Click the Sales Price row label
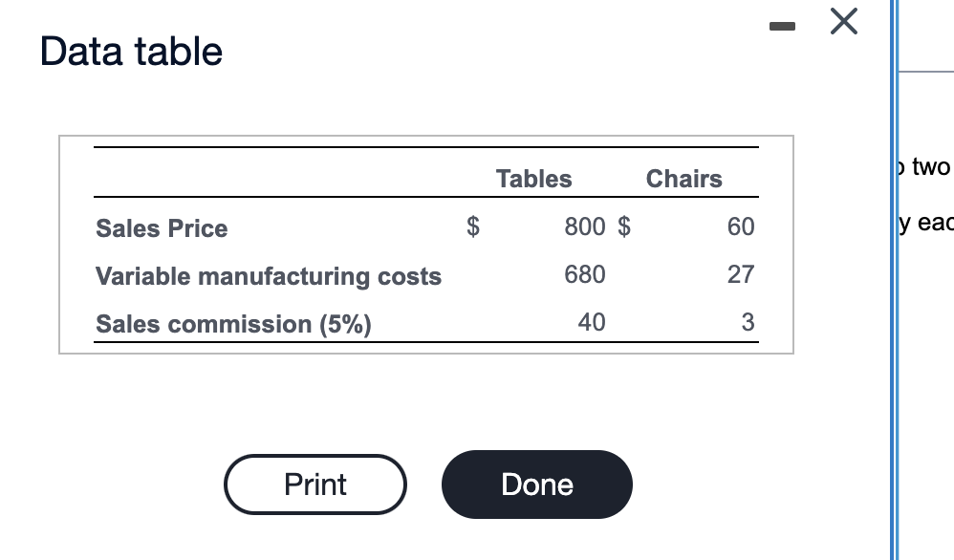The image size is (954, 560). click(x=161, y=228)
